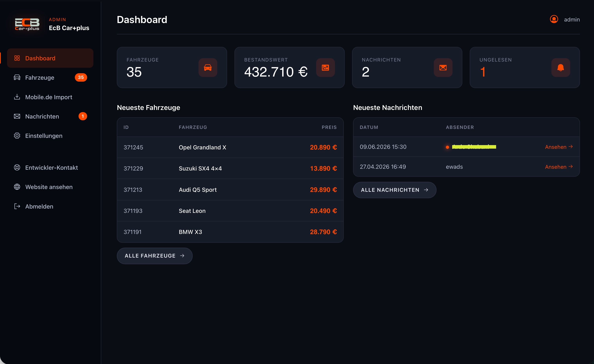The height and width of the screenshot is (364, 594).
Task: Click the date 09.06.2026 15:30
Action: click(383, 147)
